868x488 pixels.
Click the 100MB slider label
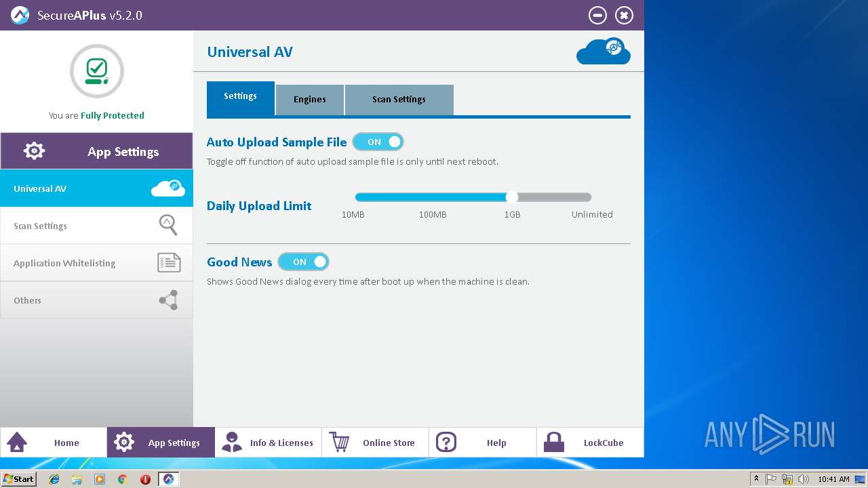click(433, 214)
